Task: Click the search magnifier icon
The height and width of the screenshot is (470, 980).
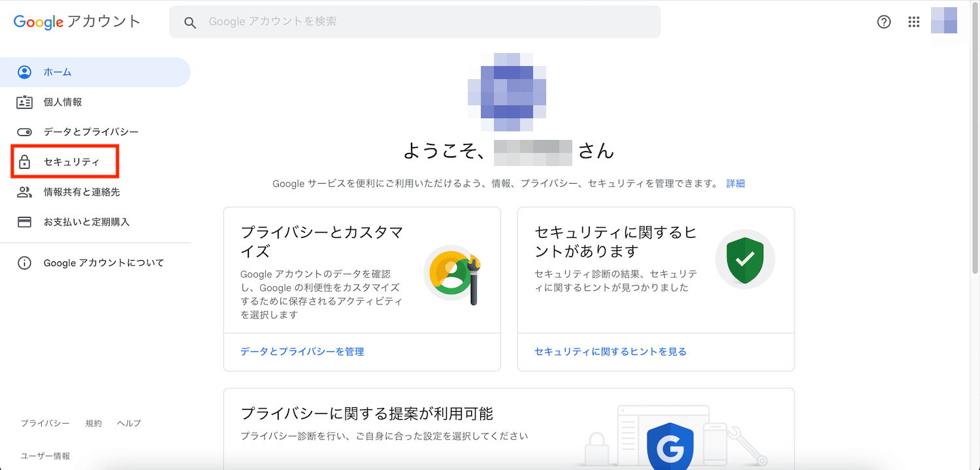Action: point(190,22)
